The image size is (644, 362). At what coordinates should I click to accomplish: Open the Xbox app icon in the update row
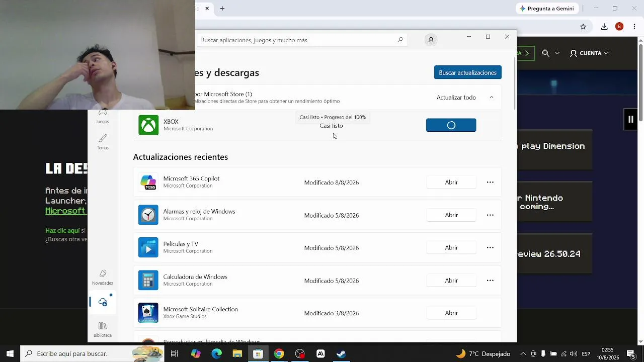[148, 125]
